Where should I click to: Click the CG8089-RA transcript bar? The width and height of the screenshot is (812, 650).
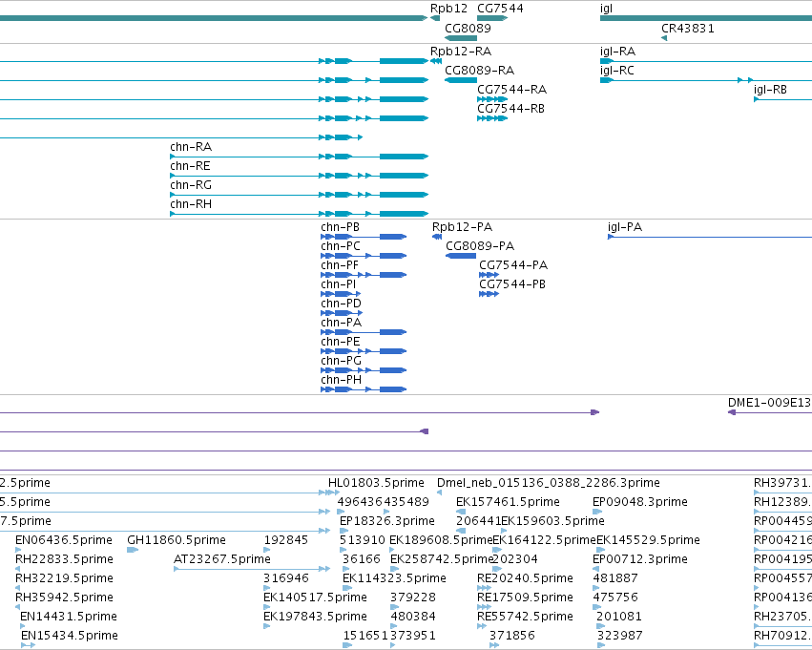pos(461,80)
